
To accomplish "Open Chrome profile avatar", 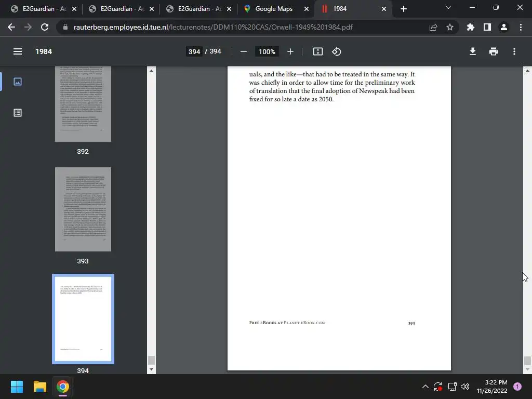I will [504, 27].
